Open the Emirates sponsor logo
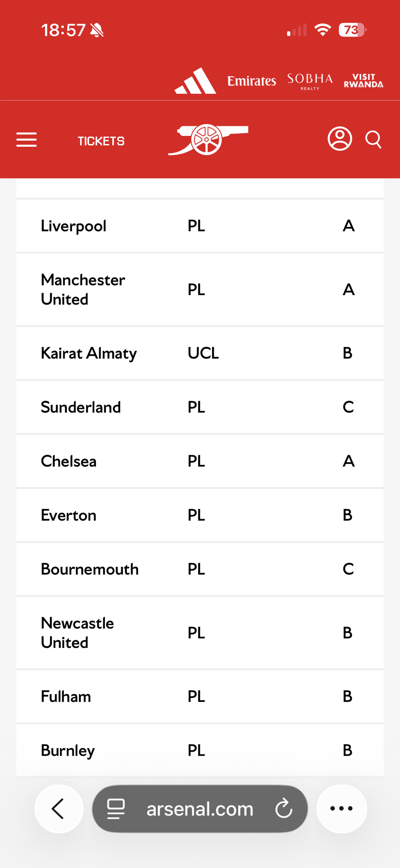Image resolution: width=400 pixels, height=868 pixels. tap(252, 81)
